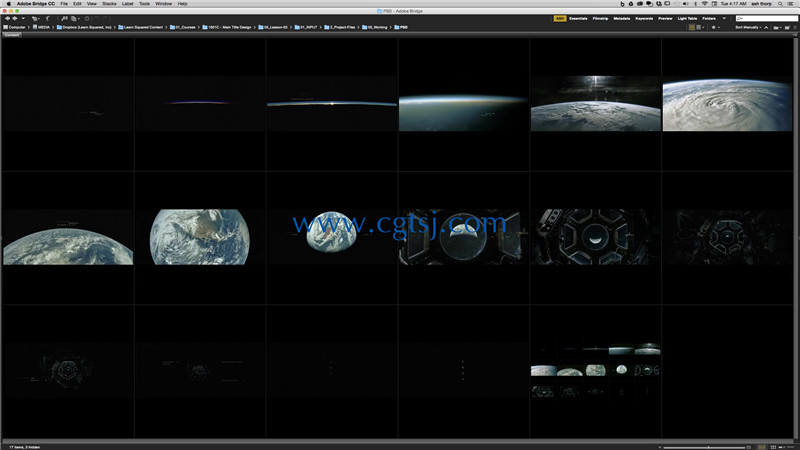Switch to the Folders workspace
This screenshot has height=450, width=800.
709,18
